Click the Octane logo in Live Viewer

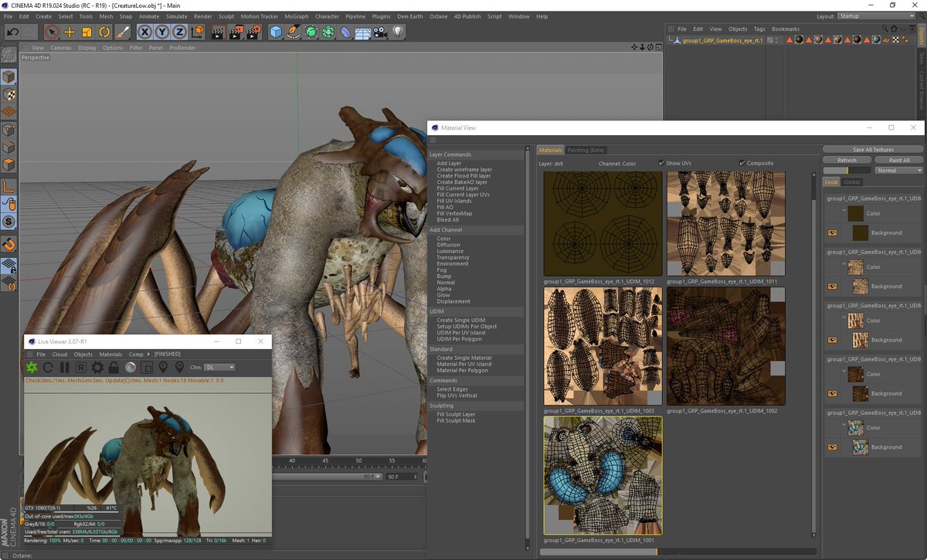point(32,368)
